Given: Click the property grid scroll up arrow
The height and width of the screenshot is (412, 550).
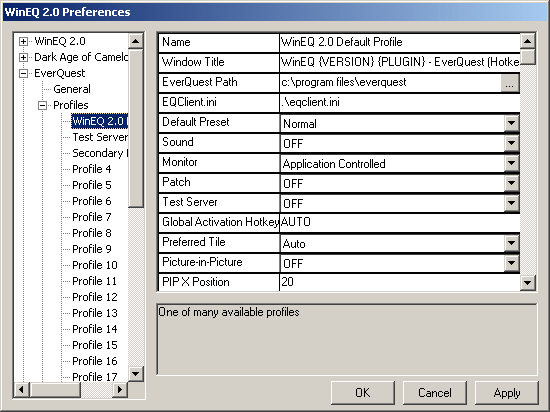Looking at the screenshot, I should pyautogui.click(x=527, y=41).
